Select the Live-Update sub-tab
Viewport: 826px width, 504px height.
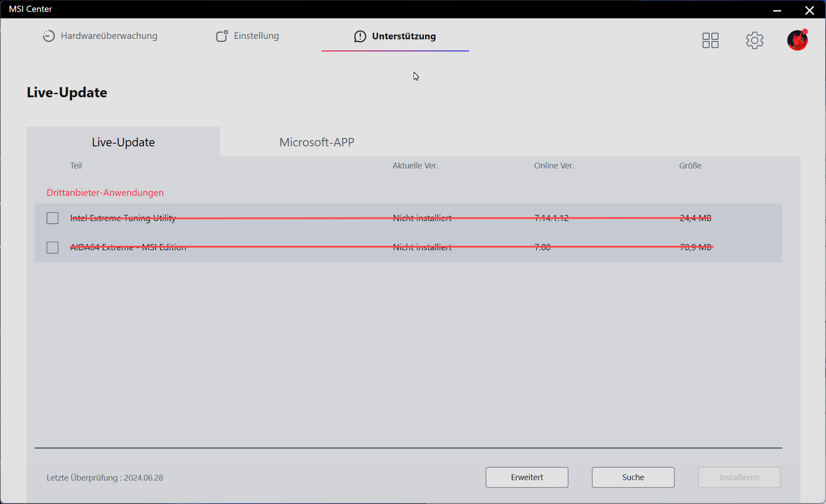(x=123, y=142)
